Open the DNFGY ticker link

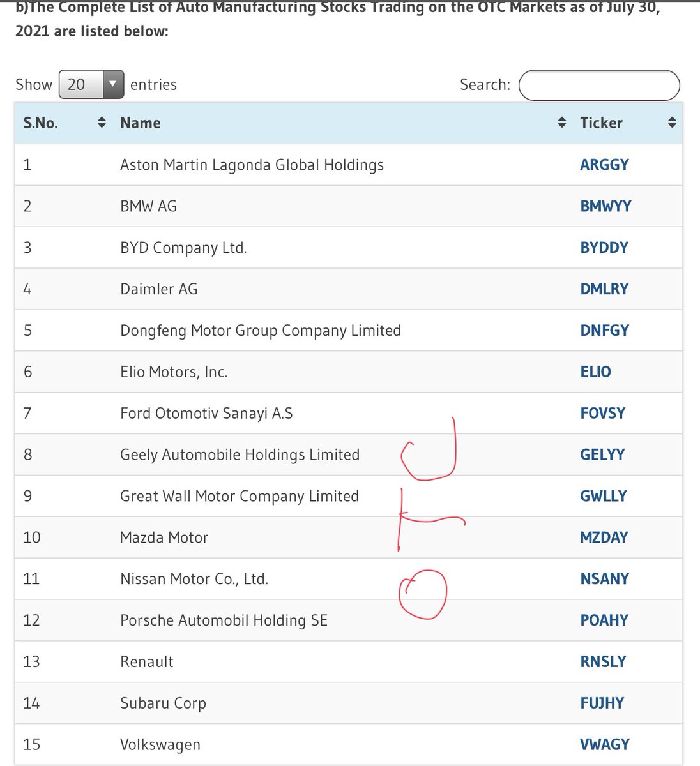tap(605, 331)
